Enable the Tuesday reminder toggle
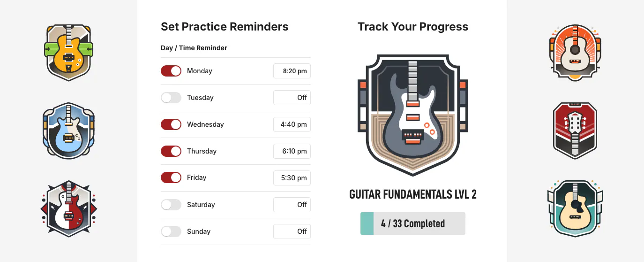The height and width of the screenshot is (262, 644). tap(171, 98)
